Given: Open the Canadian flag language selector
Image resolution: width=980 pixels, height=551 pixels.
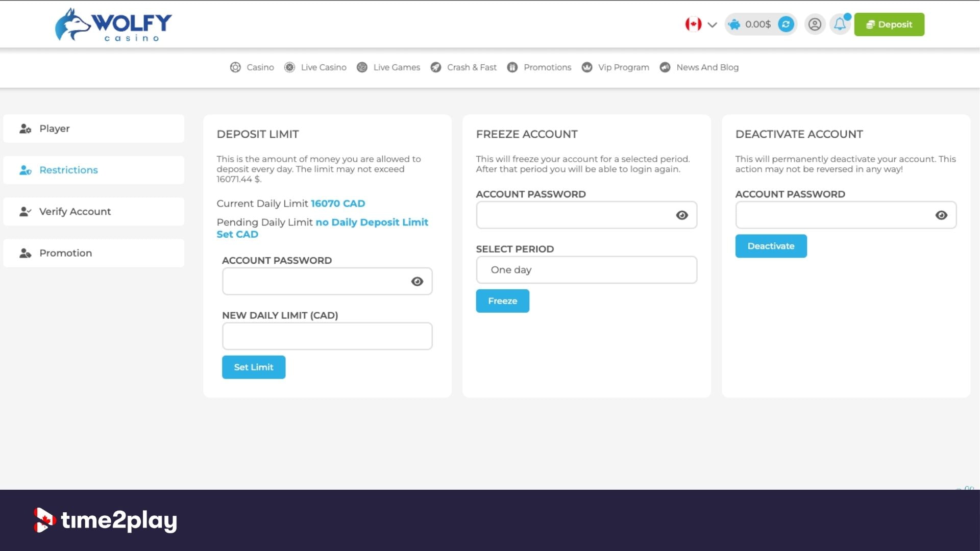Looking at the screenshot, I should coord(693,24).
